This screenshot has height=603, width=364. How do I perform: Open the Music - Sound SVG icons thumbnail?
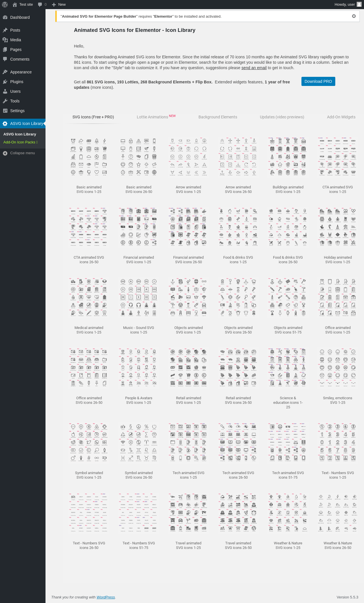pyautogui.click(x=139, y=297)
